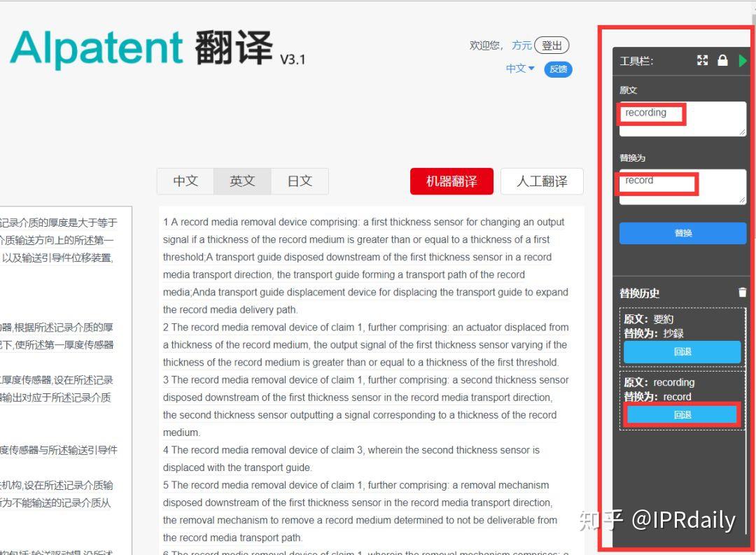
Task: Click the 人工翻译 button
Action: 541,181
